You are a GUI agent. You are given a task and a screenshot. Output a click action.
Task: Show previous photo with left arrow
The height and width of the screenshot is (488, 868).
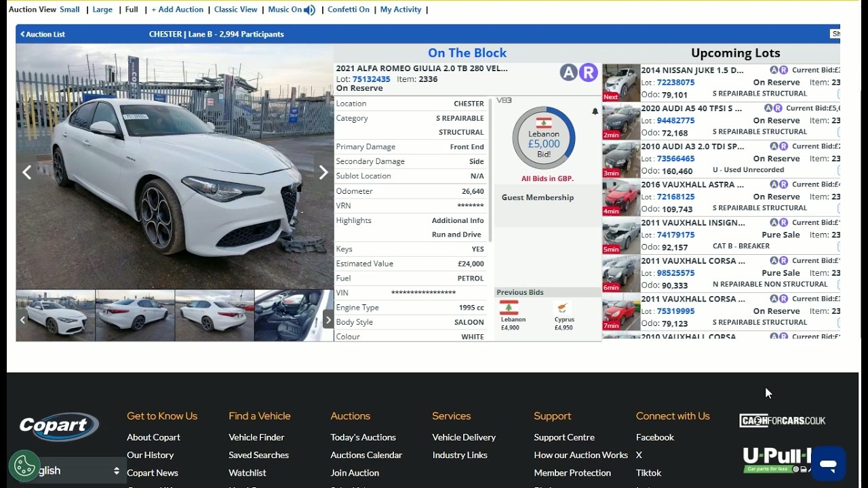(x=26, y=173)
